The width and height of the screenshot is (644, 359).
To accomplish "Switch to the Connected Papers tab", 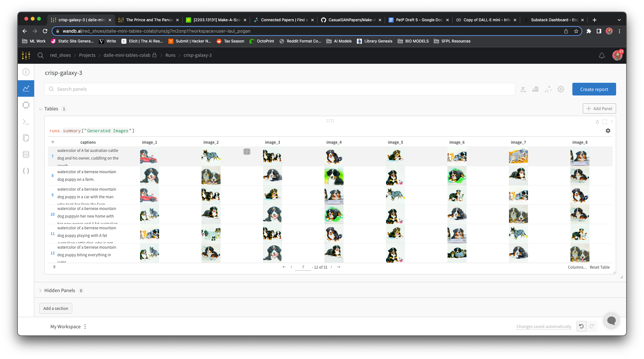I will [x=284, y=20].
